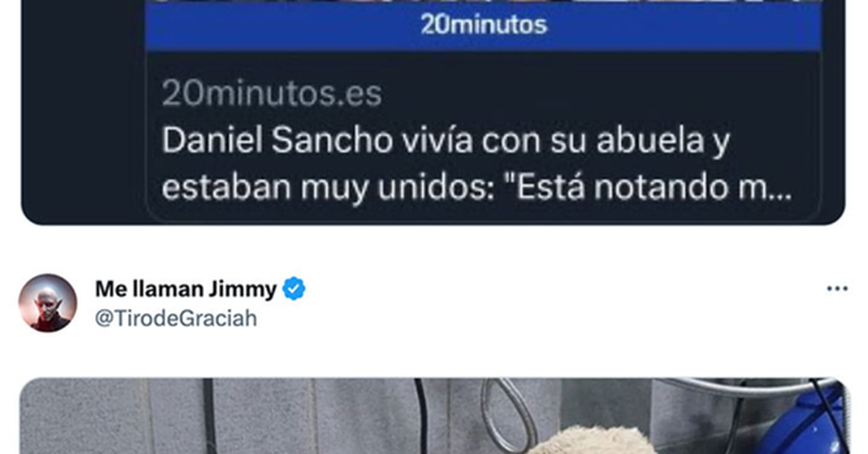Click the 20minutos logo on the blue banner

483,25
